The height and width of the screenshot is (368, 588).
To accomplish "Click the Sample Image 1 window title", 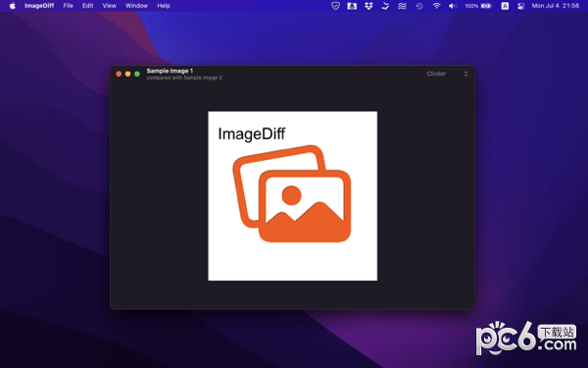I will click(x=170, y=71).
